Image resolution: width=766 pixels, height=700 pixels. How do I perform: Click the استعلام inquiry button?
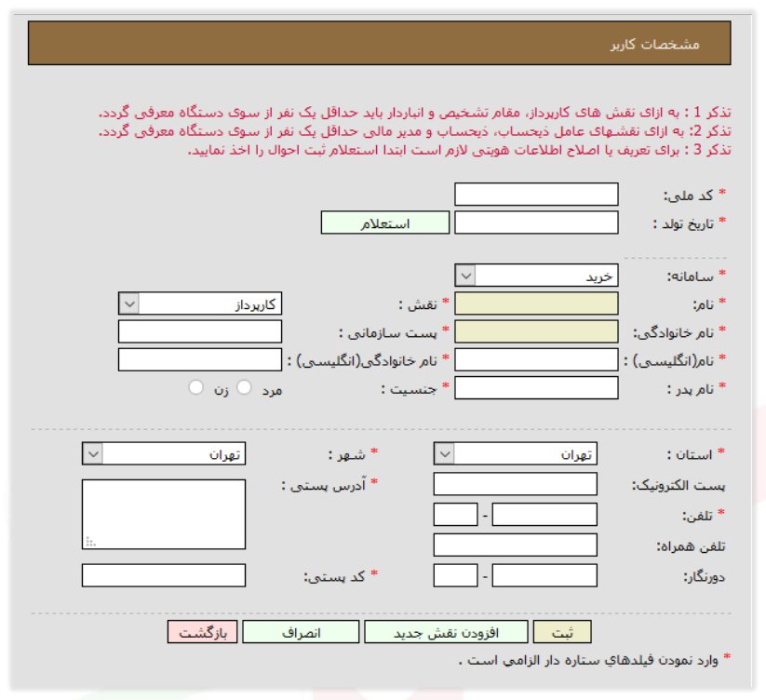385,222
